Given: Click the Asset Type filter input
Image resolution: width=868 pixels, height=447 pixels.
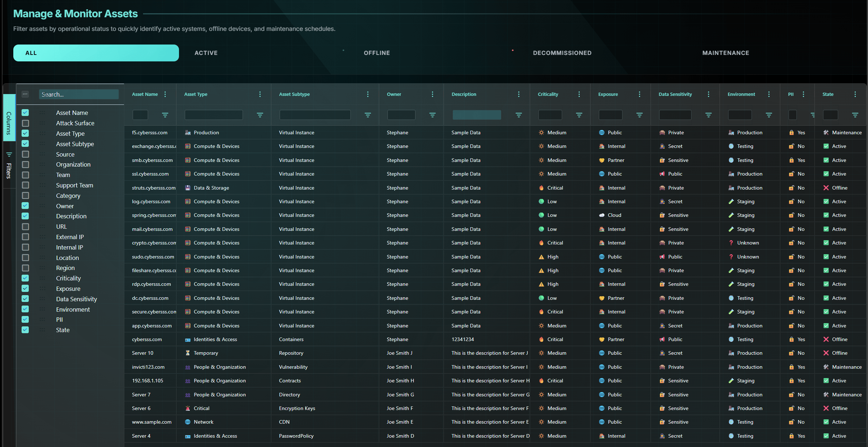Looking at the screenshot, I should 214,115.
